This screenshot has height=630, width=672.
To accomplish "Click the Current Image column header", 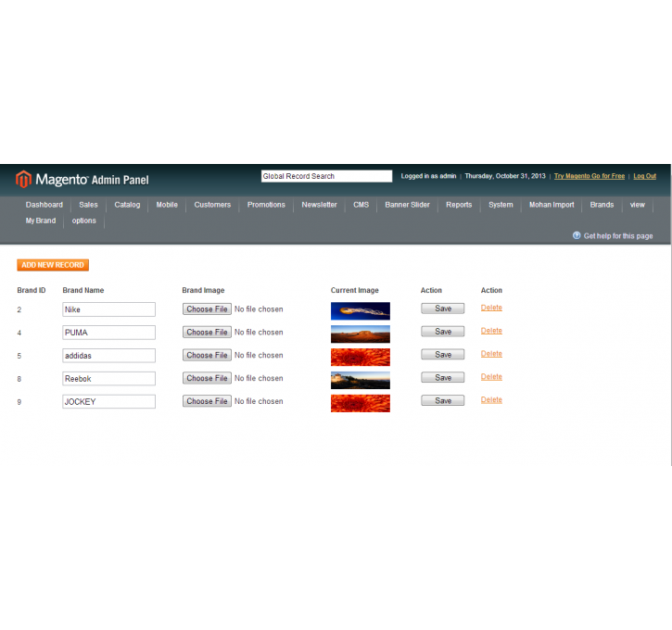I will (x=354, y=290).
